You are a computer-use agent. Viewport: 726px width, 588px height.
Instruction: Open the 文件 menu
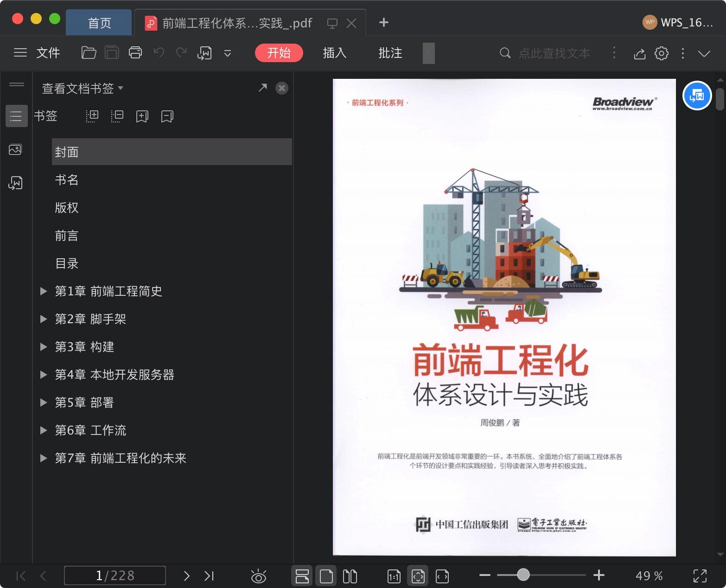(x=48, y=53)
